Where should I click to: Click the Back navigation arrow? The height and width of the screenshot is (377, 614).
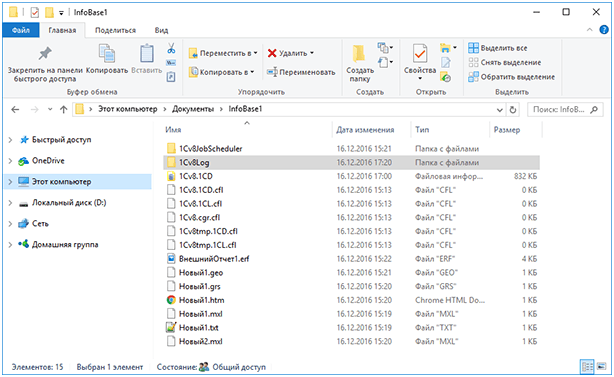pyautogui.click(x=15, y=110)
